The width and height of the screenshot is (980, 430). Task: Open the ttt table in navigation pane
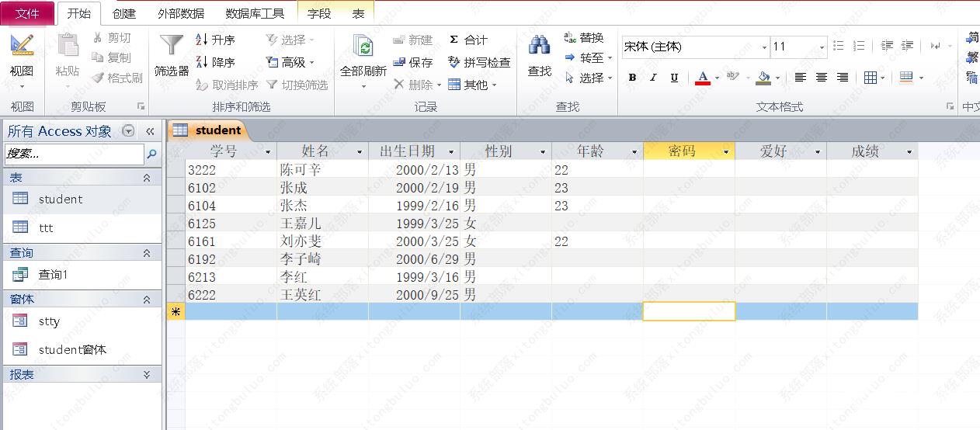(x=82, y=227)
